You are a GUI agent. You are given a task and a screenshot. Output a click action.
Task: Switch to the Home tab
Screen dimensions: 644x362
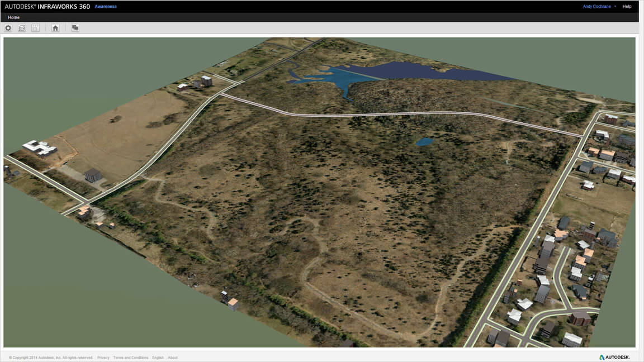coord(13,17)
